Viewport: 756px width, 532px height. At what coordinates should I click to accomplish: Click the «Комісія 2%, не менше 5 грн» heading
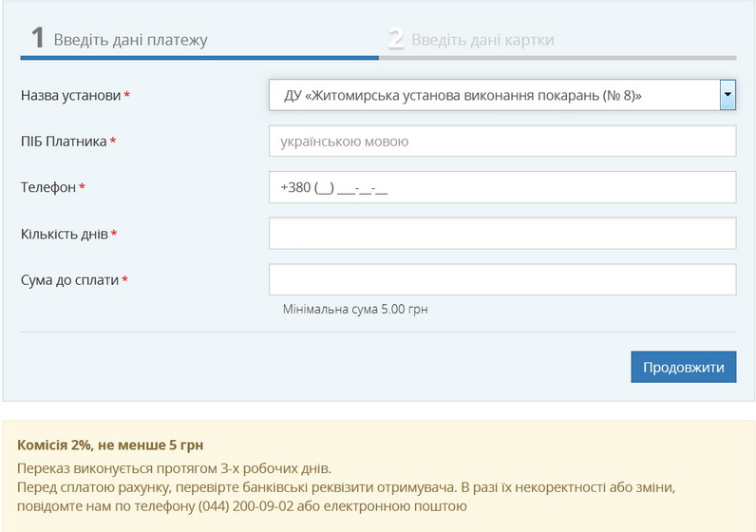pos(110,445)
